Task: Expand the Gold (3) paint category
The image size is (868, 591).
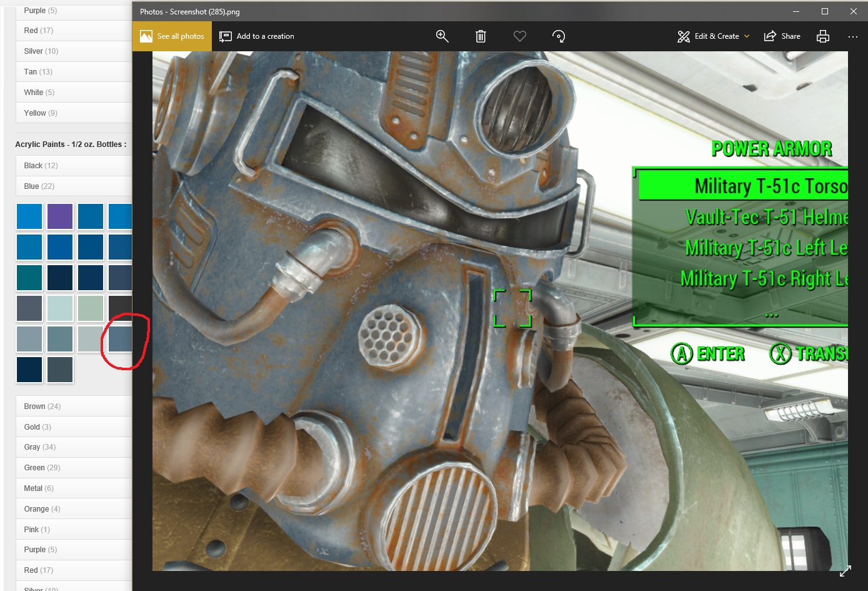Action: pyautogui.click(x=74, y=427)
